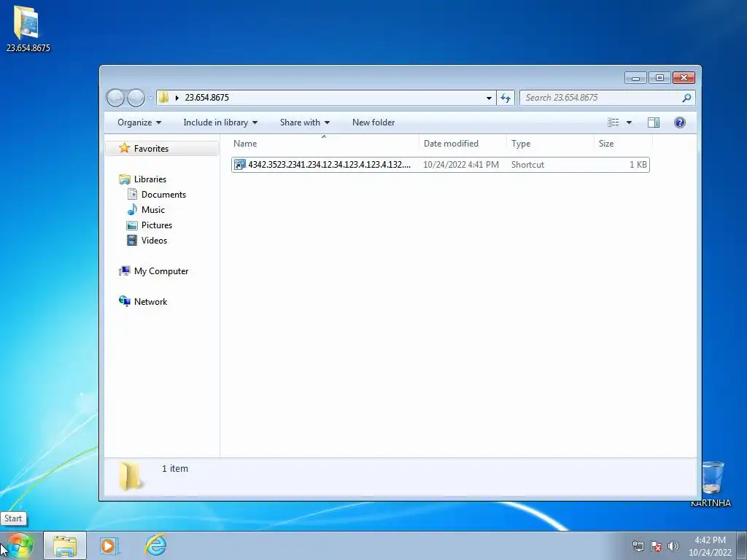Show the preview pane
Viewport: 747px width, 560px height.
[x=654, y=122]
